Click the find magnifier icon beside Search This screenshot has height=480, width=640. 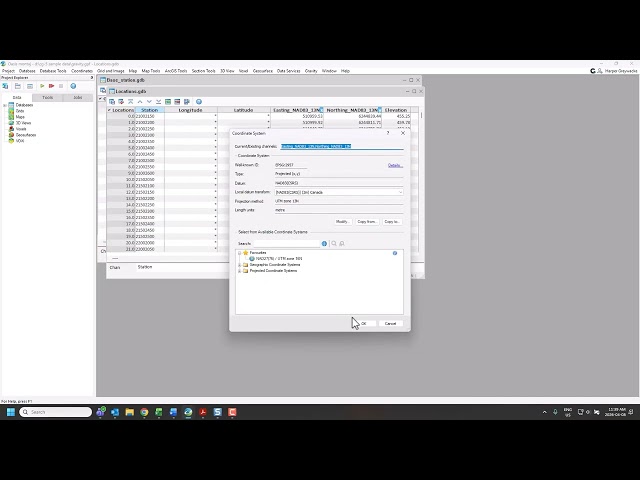point(334,244)
